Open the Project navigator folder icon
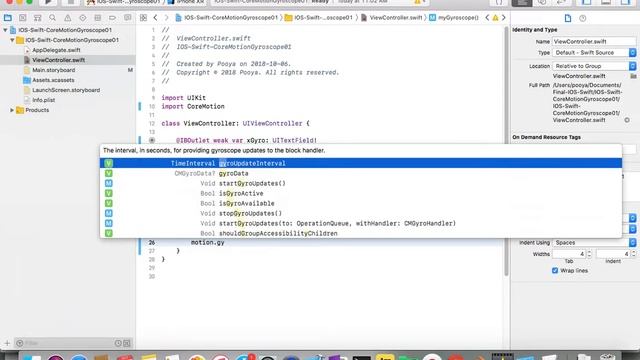Viewport: 640px width, 360px height. 7,18
